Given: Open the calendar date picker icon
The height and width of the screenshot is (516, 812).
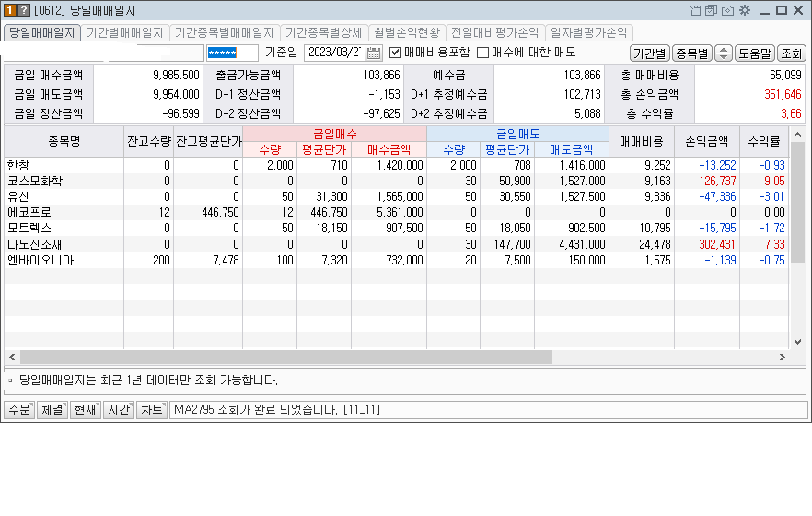Looking at the screenshot, I should tap(374, 53).
